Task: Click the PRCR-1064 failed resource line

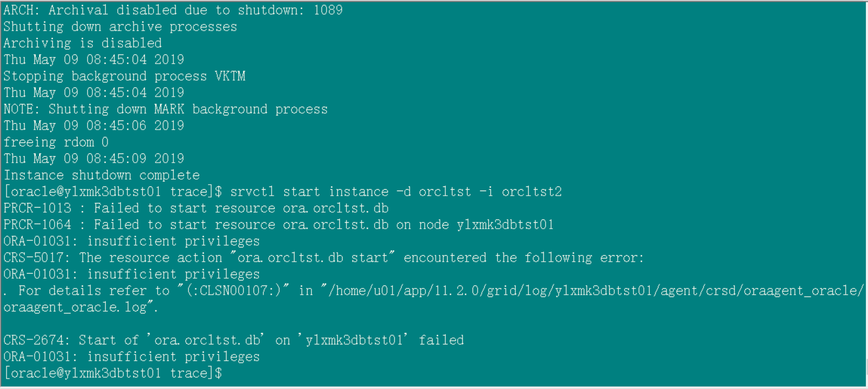Action: [x=278, y=225]
